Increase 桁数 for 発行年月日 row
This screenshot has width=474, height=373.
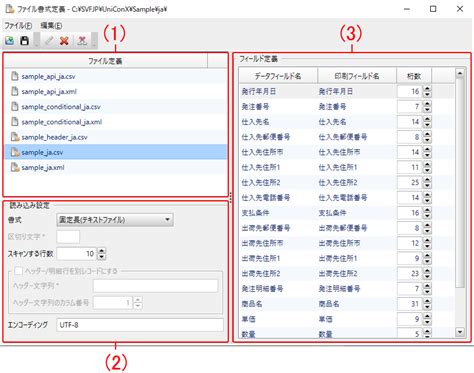click(427, 88)
